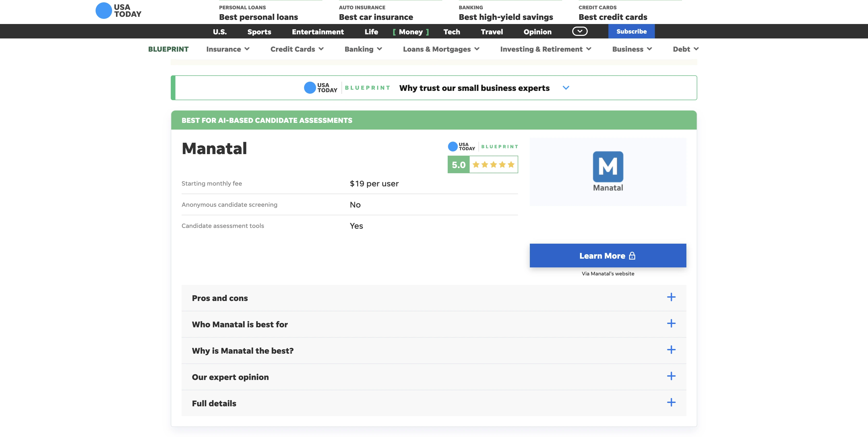868x437 pixels.
Task: Open the Loans & Mortgages dropdown
Action: (441, 49)
